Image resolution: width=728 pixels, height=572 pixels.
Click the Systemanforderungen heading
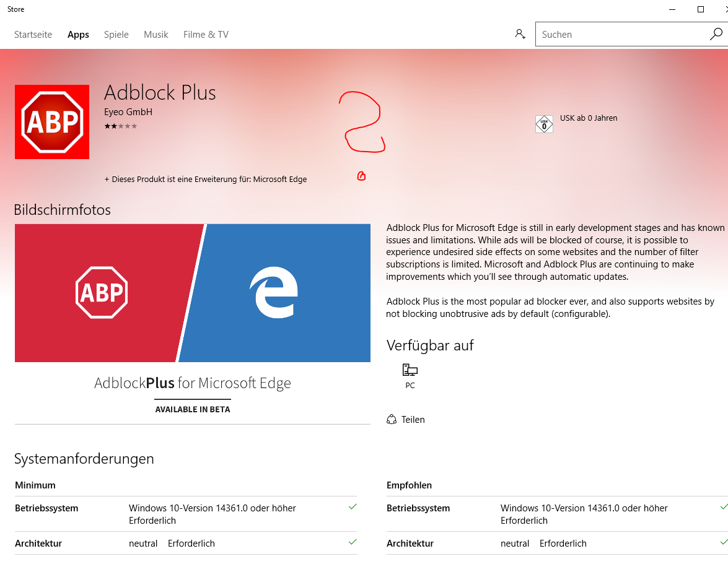coord(84,459)
